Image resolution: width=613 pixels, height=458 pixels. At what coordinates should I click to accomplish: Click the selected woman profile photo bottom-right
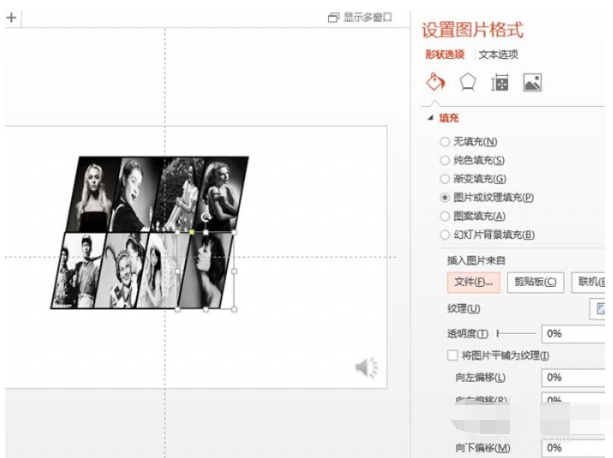(x=206, y=271)
